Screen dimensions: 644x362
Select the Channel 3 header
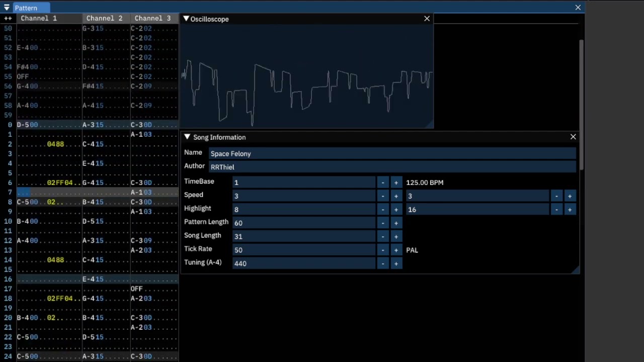point(152,19)
